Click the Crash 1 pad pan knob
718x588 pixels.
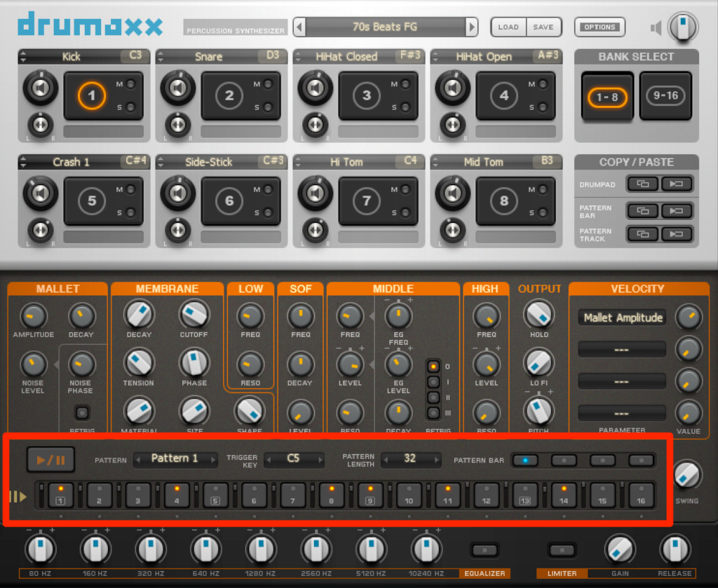(41, 230)
